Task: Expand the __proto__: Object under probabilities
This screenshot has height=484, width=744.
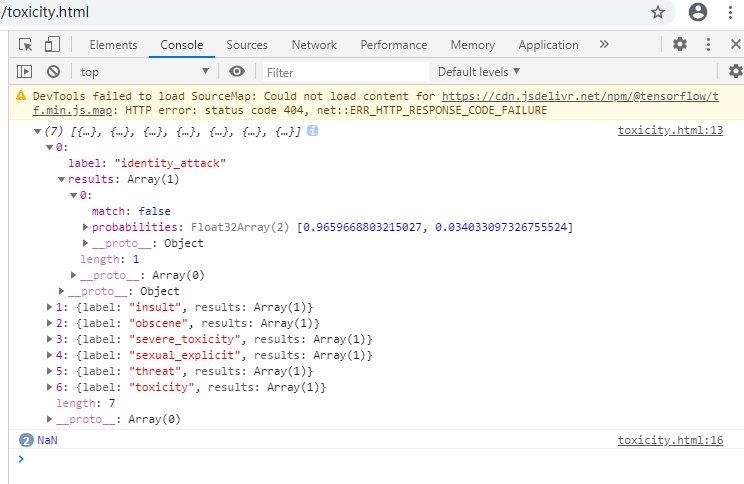Action: pyautogui.click(x=85, y=243)
